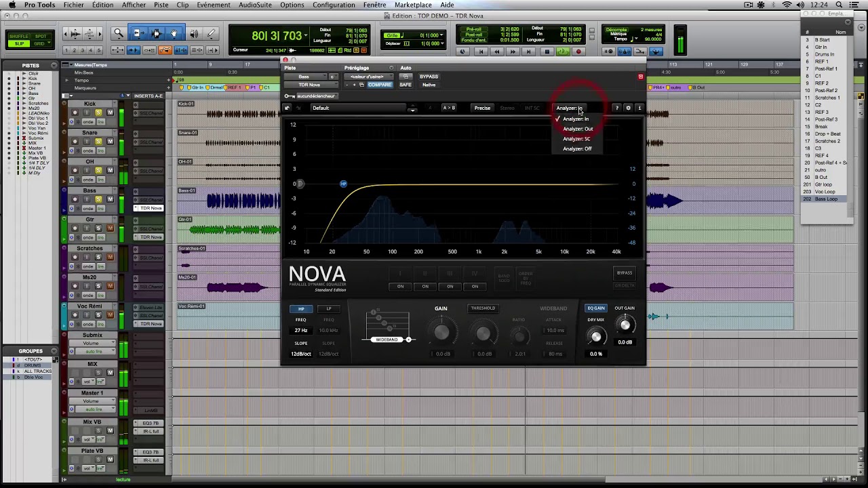The width and height of the screenshot is (868, 488).
Task: Toggle band II ON button
Action: (425, 286)
